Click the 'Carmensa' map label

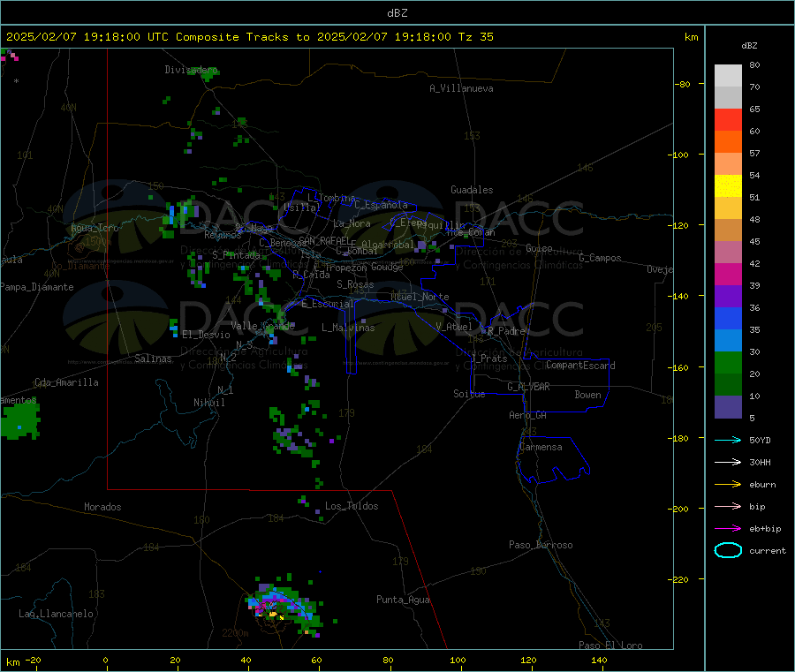click(541, 447)
